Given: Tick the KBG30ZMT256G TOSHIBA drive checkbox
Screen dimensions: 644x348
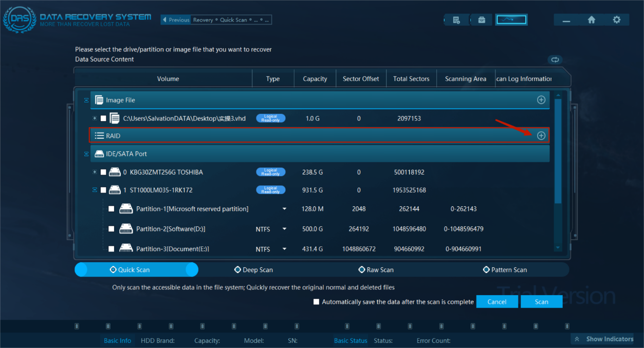Looking at the screenshot, I should [x=103, y=172].
